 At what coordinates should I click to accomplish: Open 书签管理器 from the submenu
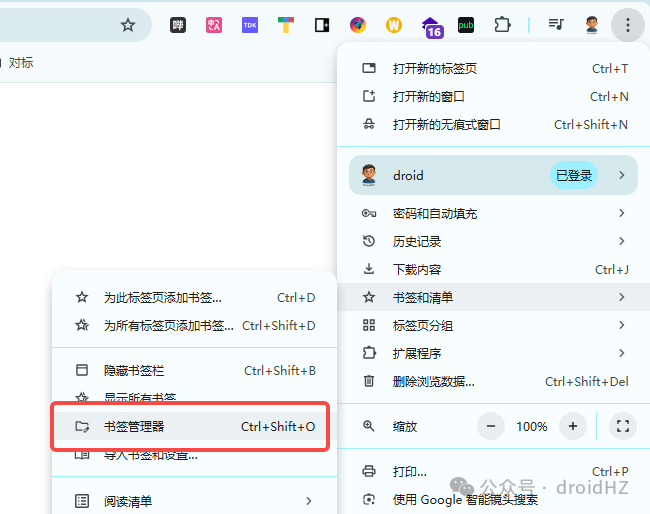pos(195,427)
